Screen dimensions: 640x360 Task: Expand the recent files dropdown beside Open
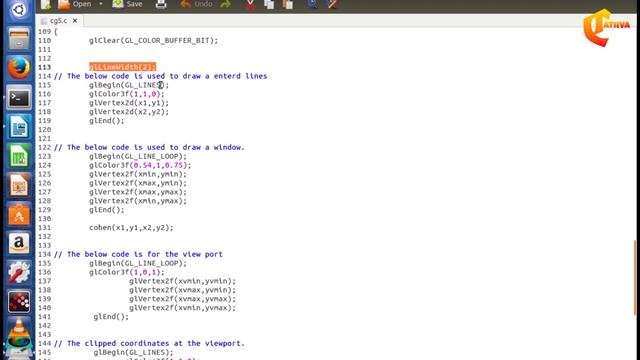click(101, 4)
